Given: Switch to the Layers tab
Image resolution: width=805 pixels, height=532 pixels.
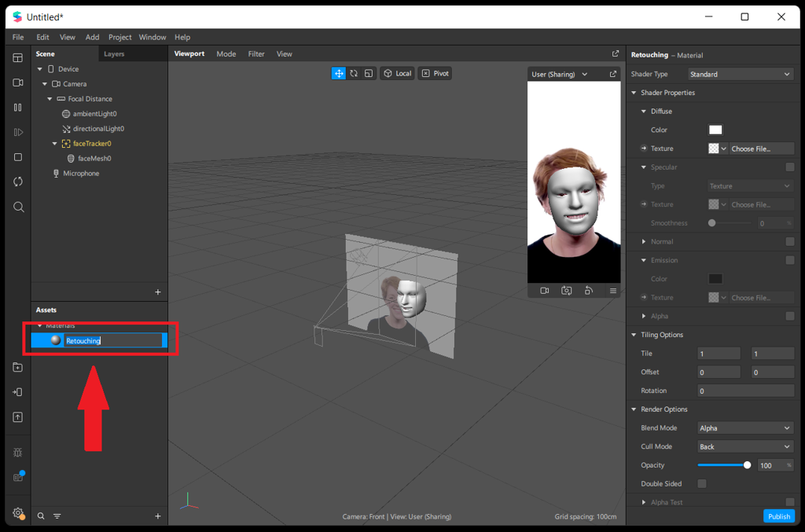Looking at the screenshot, I should coord(114,54).
